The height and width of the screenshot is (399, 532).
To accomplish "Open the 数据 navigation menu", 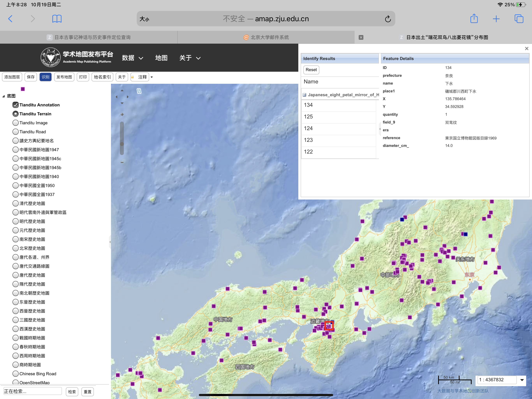I will [x=132, y=58].
